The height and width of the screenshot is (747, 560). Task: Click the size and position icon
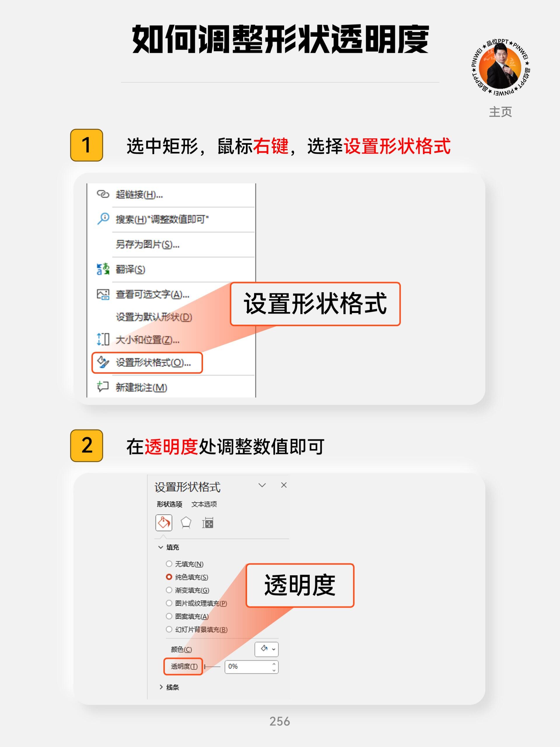(x=103, y=339)
